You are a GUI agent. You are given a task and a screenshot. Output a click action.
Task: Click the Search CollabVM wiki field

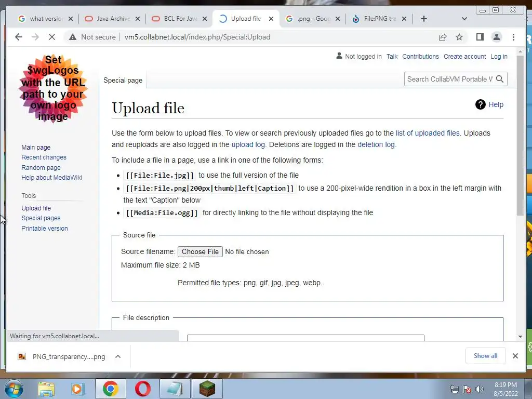[x=449, y=79]
